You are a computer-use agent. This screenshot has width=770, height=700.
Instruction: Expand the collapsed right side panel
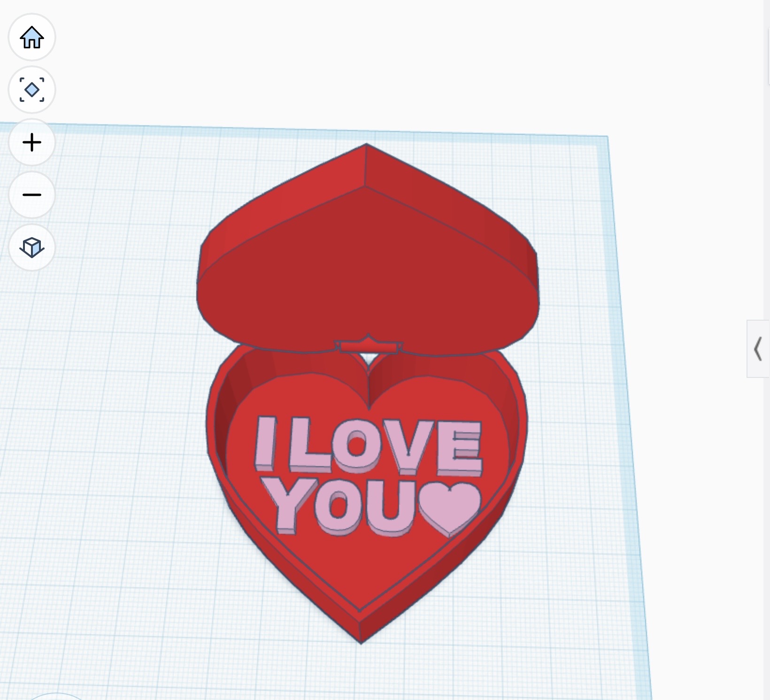(758, 349)
